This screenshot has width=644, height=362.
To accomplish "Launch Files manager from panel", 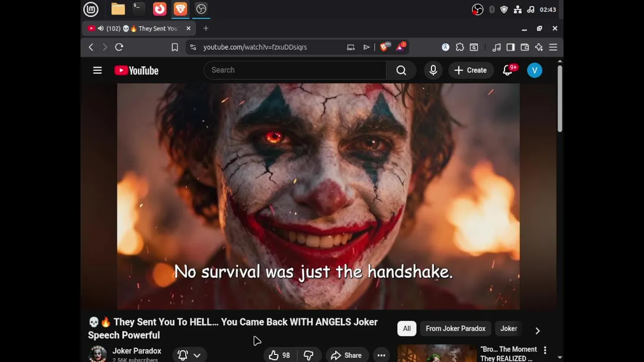I will tap(118, 9).
